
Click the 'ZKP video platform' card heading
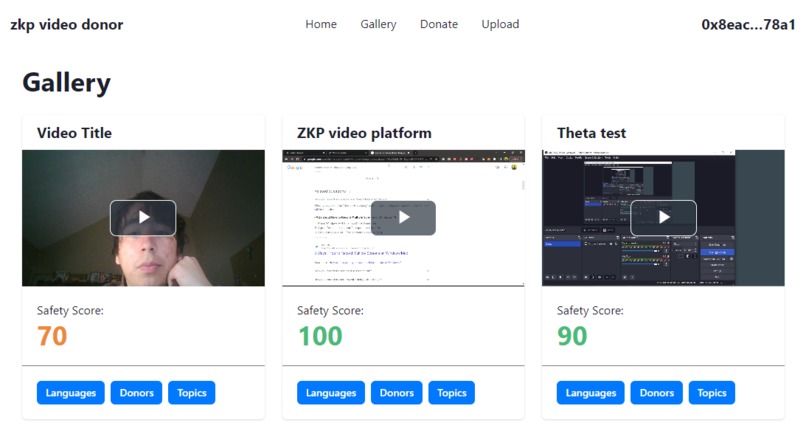(x=364, y=133)
